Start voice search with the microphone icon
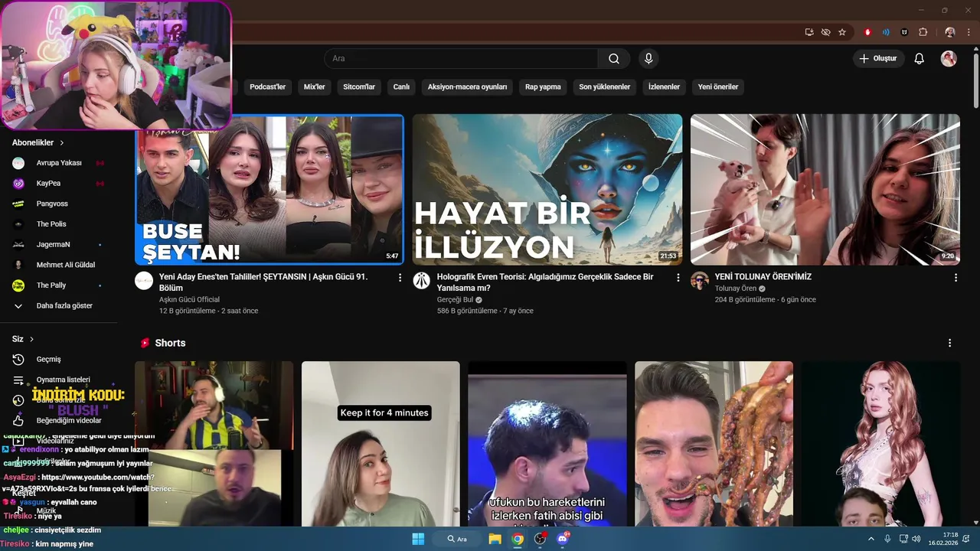The height and width of the screenshot is (551, 980). 648,59
